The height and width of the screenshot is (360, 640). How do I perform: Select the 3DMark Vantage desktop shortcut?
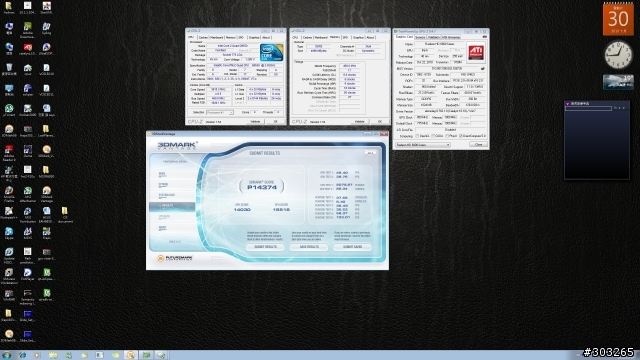(x=47, y=194)
